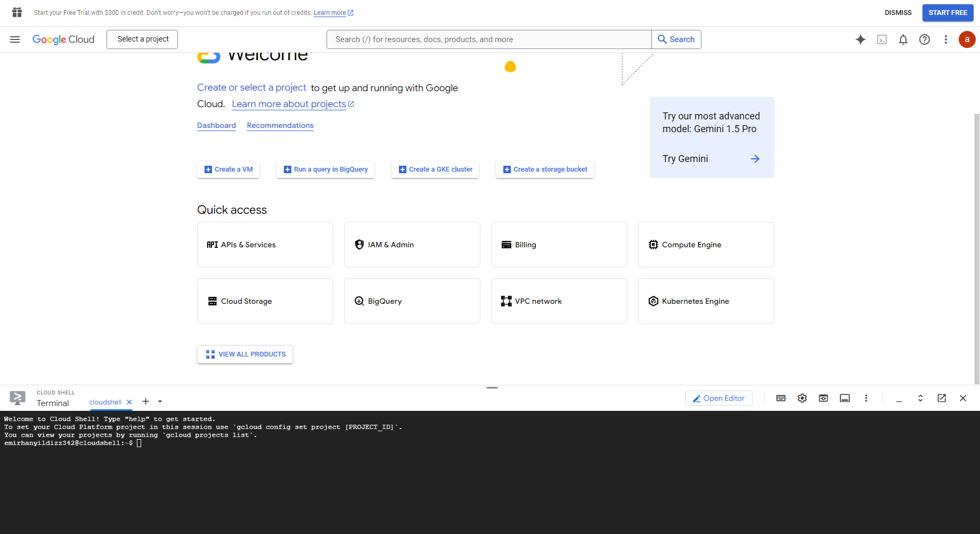
Task: Dismiss the free trial banner
Action: 898,13
